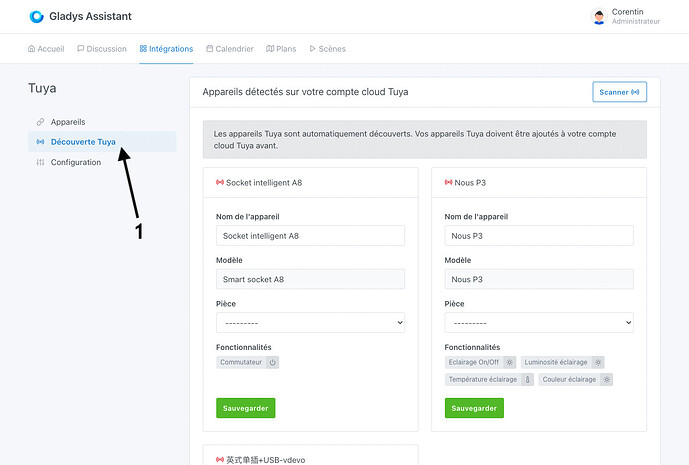Screen dimensions: 689x465
Task: Open Pièce dropdown for Nous P3
Action: pos(539,323)
